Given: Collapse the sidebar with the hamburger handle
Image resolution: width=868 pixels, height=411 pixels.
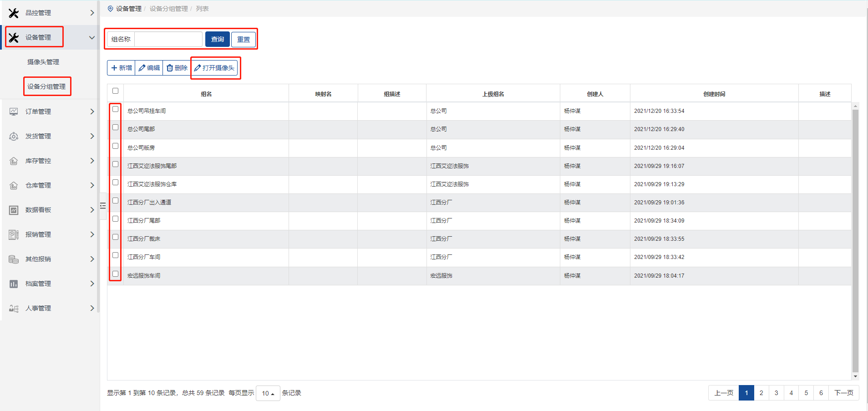Looking at the screenshot, I should (103, 206).
